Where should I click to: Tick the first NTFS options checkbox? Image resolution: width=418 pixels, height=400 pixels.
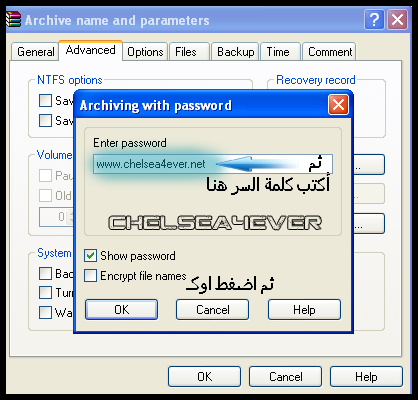45,100
